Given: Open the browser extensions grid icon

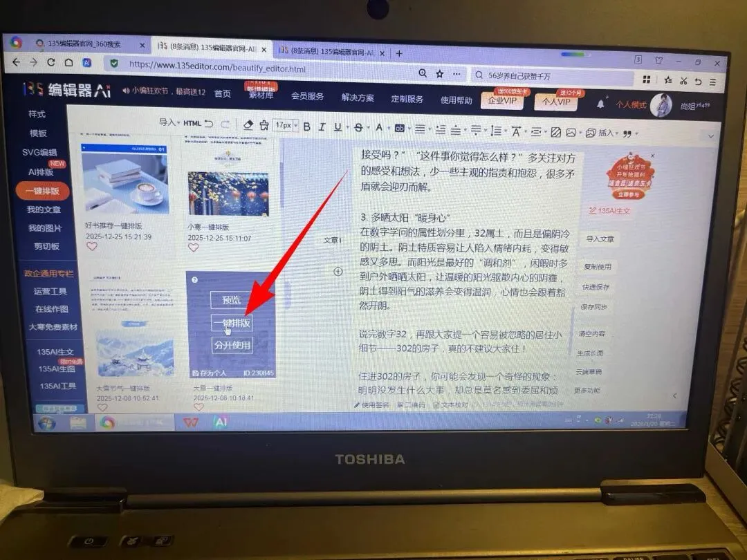Looking at the screenshot, I should pos(647,80).
